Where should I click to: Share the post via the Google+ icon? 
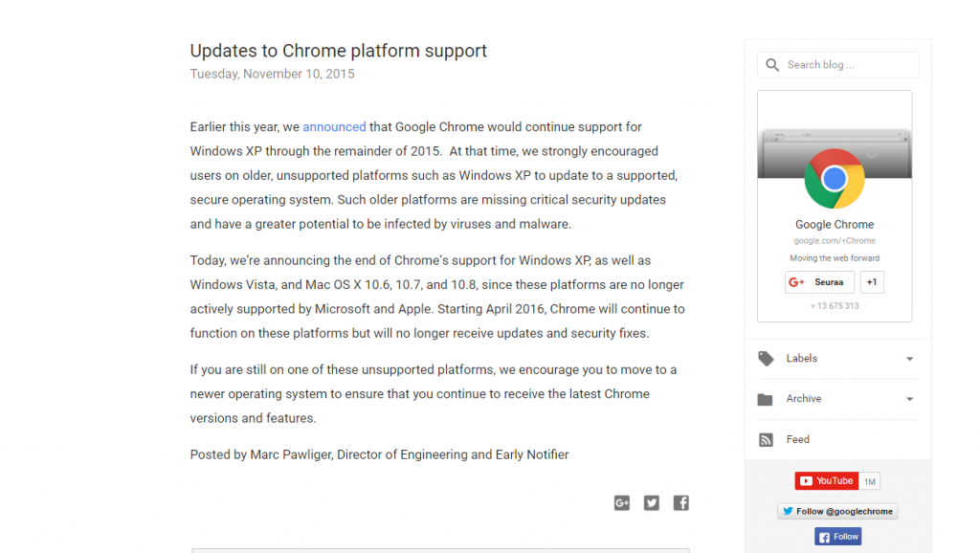click(622, 502)
